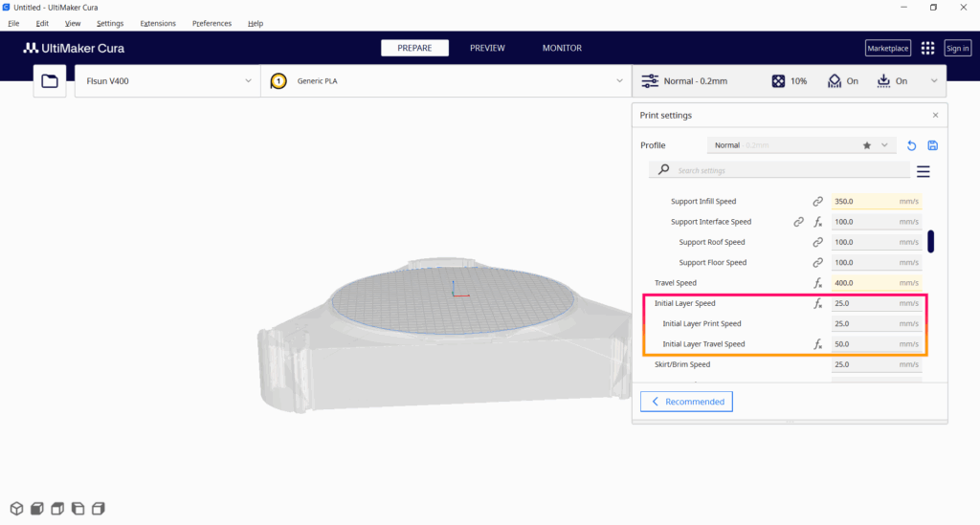Edit the Initial Layer Print Speed value
Screen dimensions: 980x525
(x=877, y=324)
